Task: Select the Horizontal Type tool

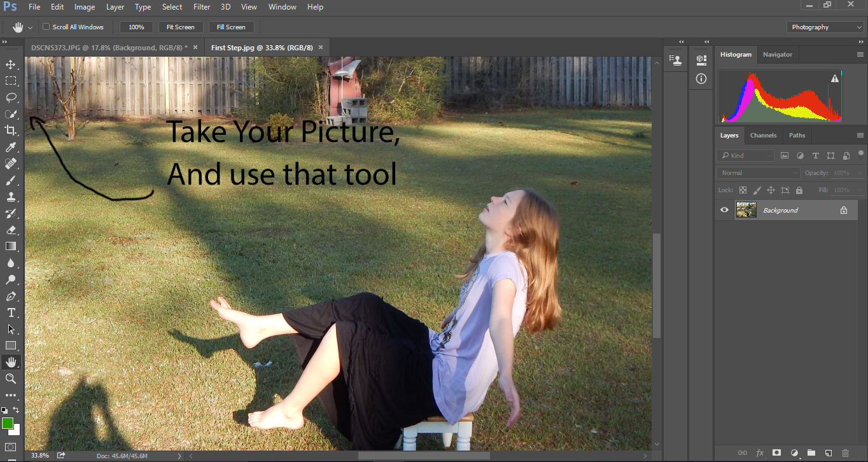Action: pos(11,312)
